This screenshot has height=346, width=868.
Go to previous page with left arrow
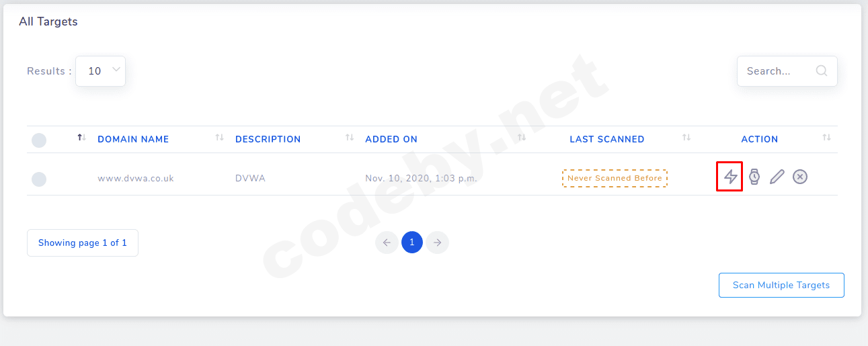[x=387, y=243]
